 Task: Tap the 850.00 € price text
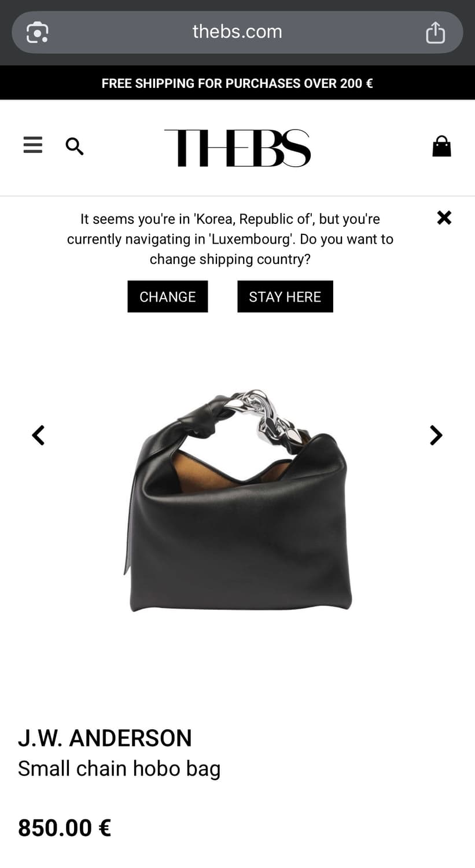[64, 827]
